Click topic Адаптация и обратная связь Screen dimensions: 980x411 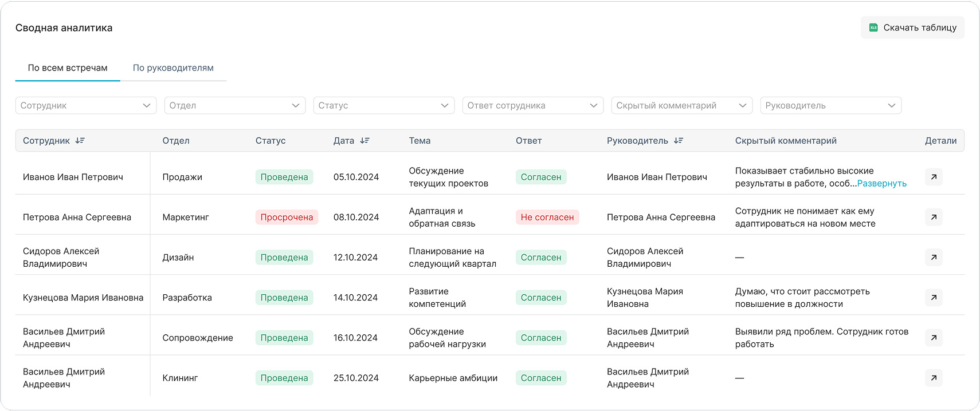pos(442,217)
